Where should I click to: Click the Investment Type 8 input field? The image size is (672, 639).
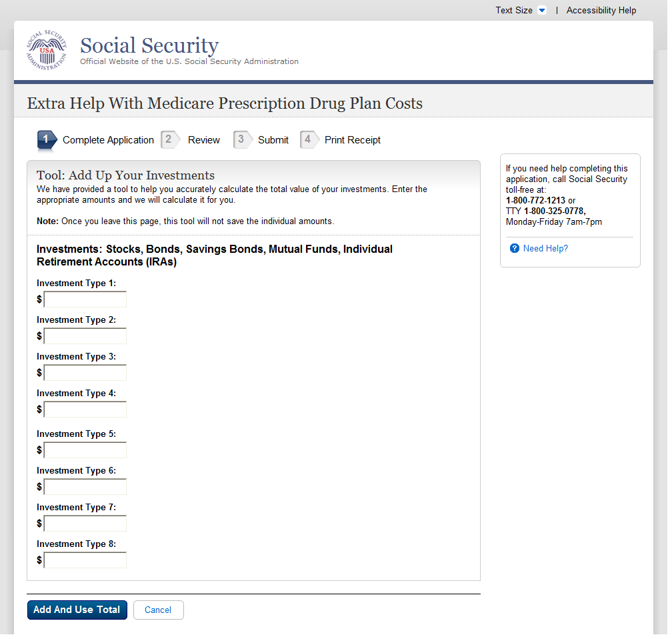pos(85,560)
